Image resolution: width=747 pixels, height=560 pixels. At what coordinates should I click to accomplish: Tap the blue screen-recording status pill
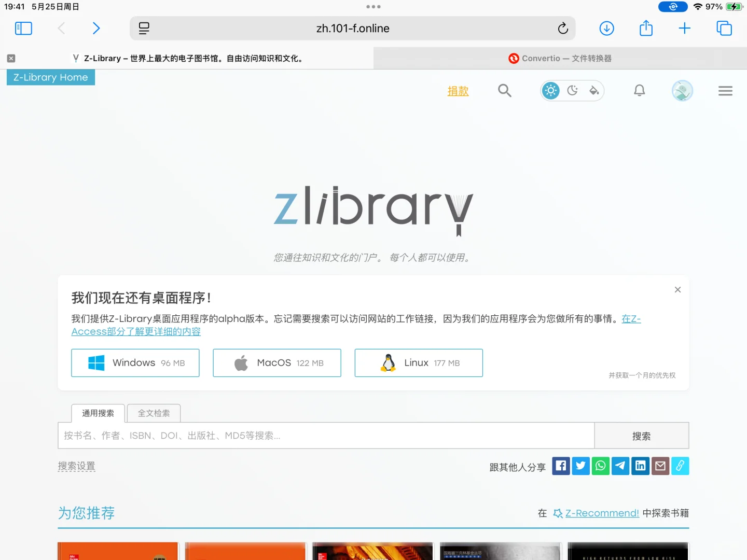coord(673,7)
